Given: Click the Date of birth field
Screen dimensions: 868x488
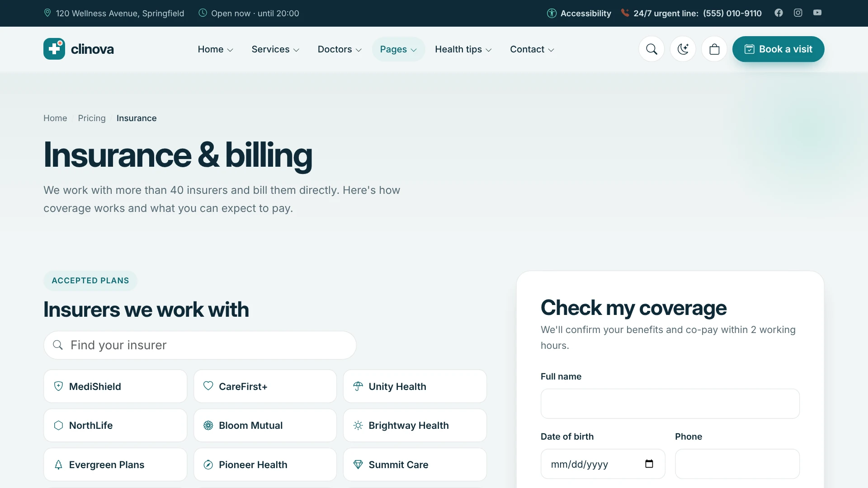Looking at the screenshot, I should [x=603, y=464].
